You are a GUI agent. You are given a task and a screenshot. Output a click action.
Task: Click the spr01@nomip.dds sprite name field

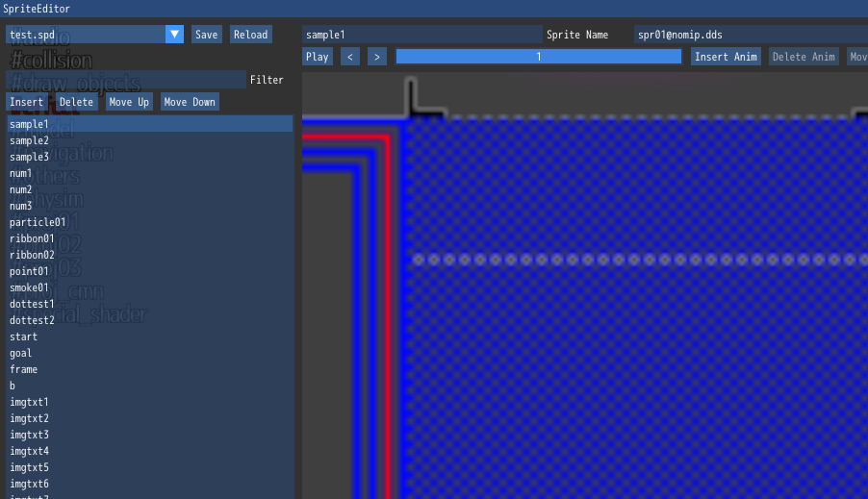point(751,35)
